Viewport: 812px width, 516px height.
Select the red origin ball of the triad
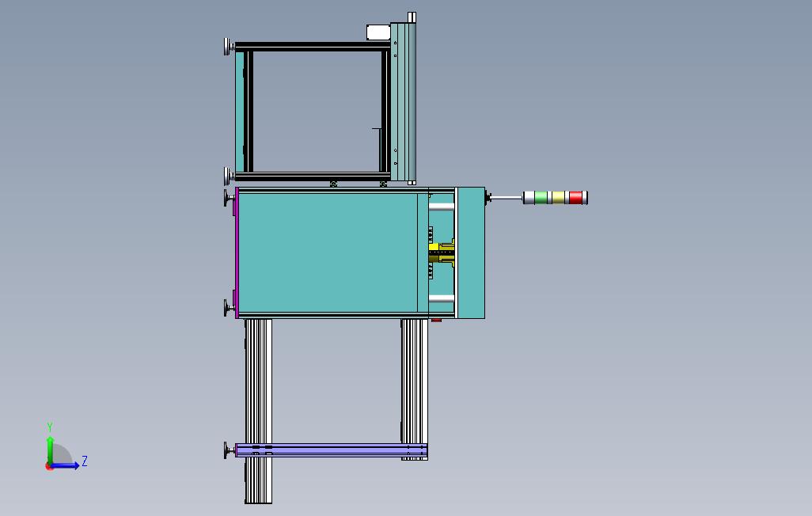(x=49, y=467)
